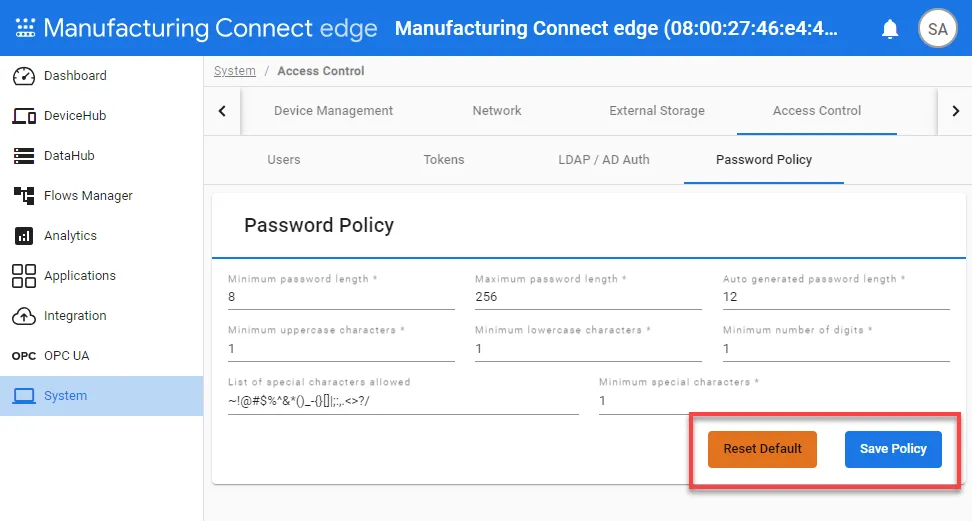Click the DataHub storage icon
The image size is (972, 521).
tap(24, 156)
